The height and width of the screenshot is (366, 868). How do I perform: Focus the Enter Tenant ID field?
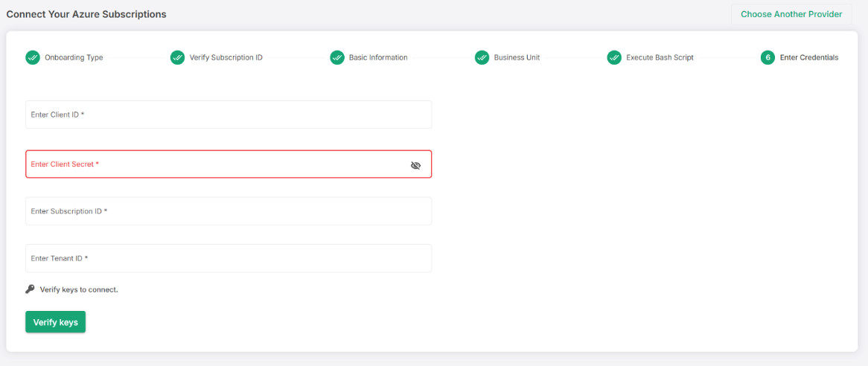pyautogui.click(x=229, y=258)
